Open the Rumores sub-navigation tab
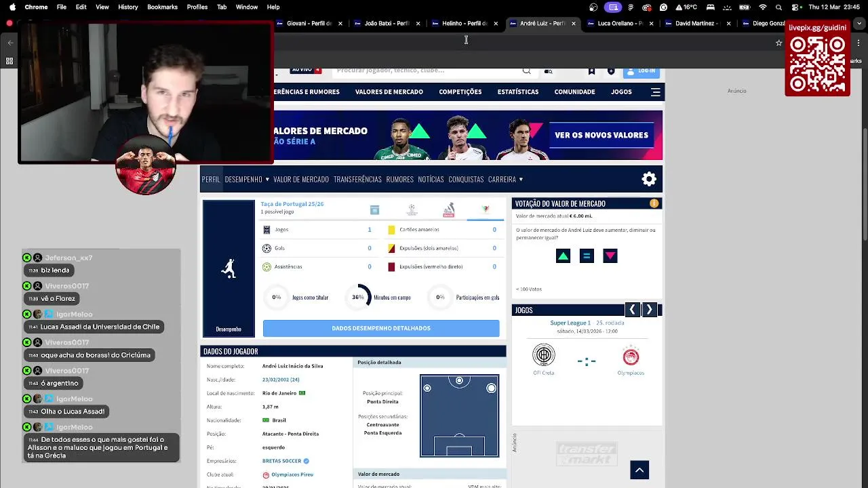Screen dimensions: 868x488 click(399, 180)
